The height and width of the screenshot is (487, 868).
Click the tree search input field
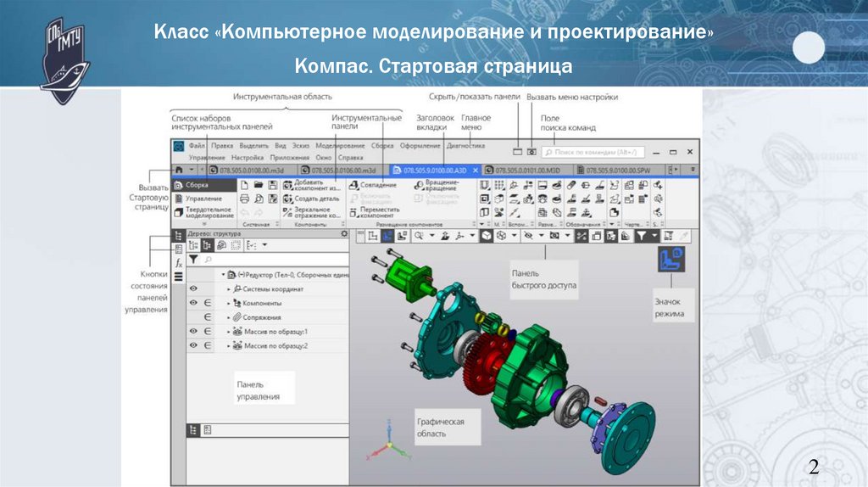click(275, 260)
